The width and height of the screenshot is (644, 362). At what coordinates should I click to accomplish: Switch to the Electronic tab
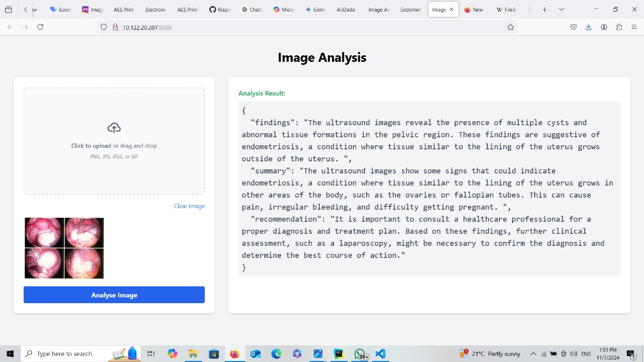tap(156, 10)
